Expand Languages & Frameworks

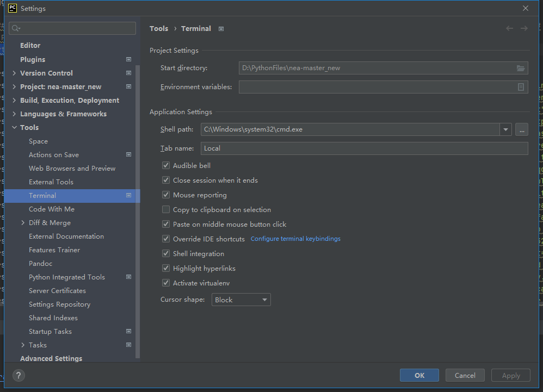(14, 114)
